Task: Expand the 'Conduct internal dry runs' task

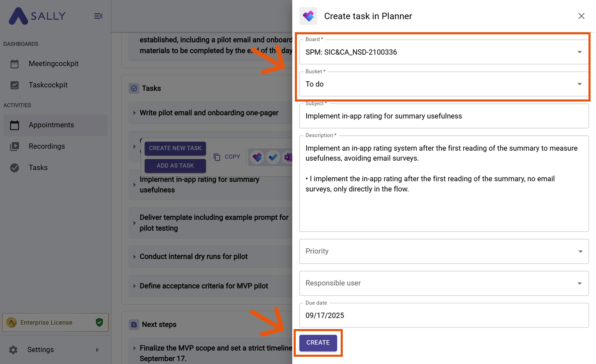Action: pyautogui.click(x=134, y=257)
